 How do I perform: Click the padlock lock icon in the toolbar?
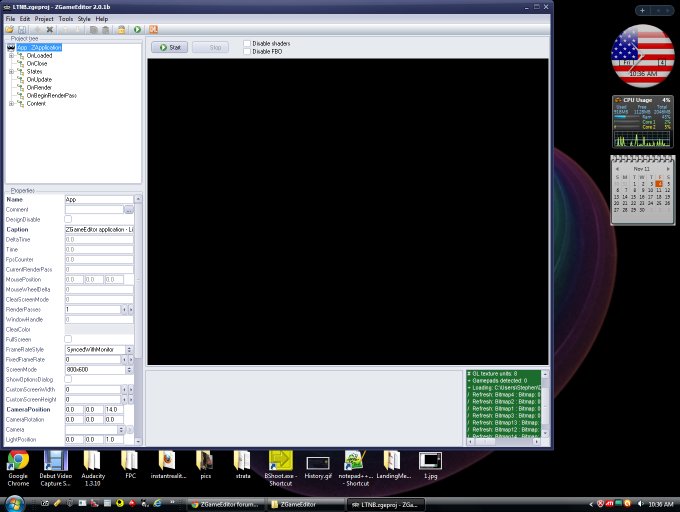121,29
